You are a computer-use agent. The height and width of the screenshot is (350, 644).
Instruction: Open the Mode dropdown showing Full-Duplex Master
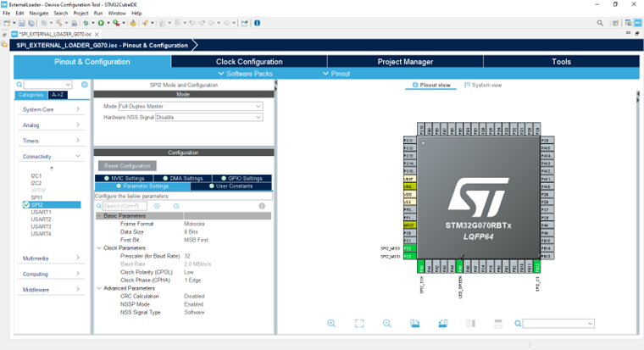(191, 107)
